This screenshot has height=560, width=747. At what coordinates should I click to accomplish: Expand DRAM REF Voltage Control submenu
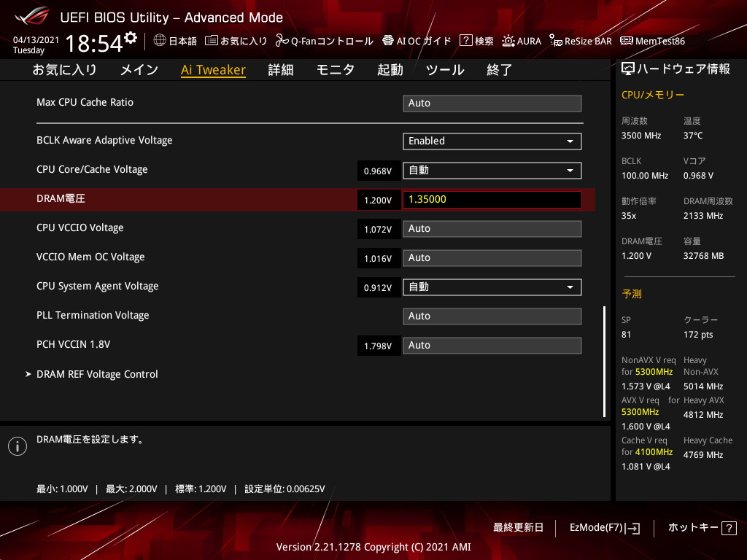click(x=97, y=374)
